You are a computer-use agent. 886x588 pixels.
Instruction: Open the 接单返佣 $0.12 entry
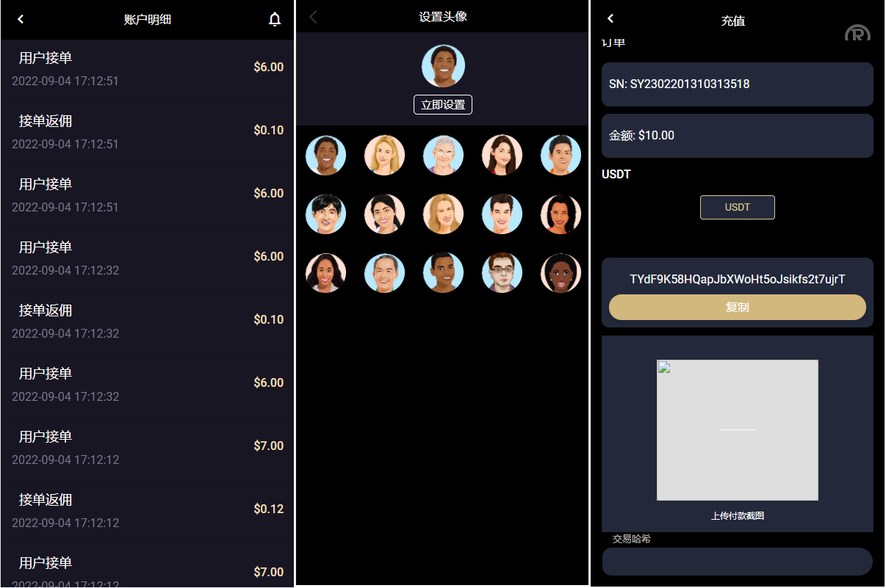[147, 510]
